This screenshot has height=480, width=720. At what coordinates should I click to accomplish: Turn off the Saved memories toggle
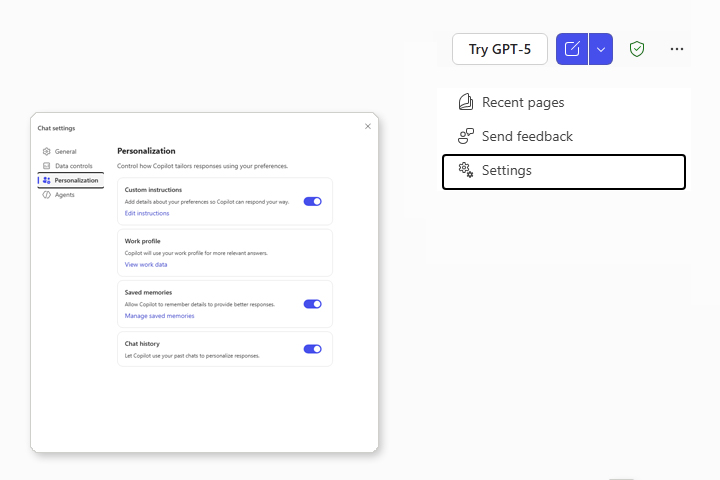coord(312,304)
